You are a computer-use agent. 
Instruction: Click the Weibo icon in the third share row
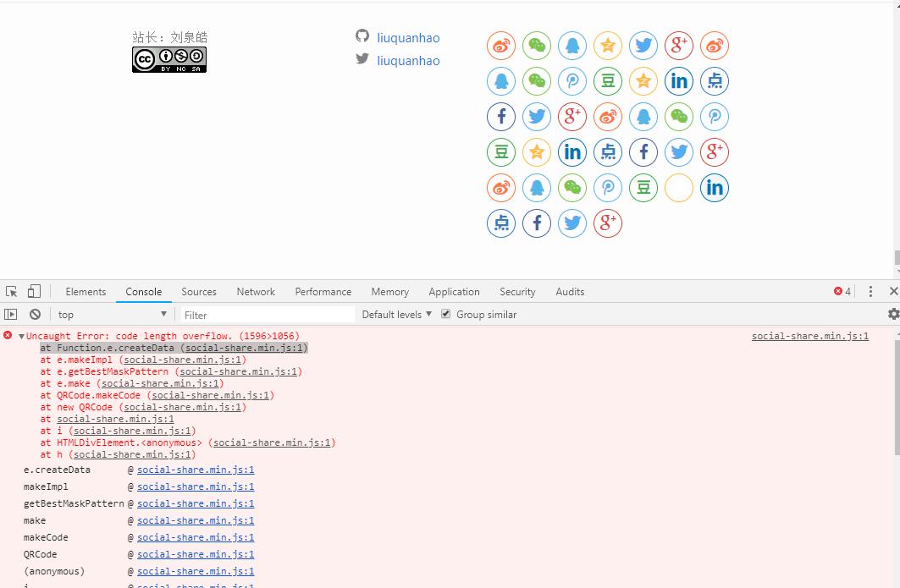pos(608,117)
